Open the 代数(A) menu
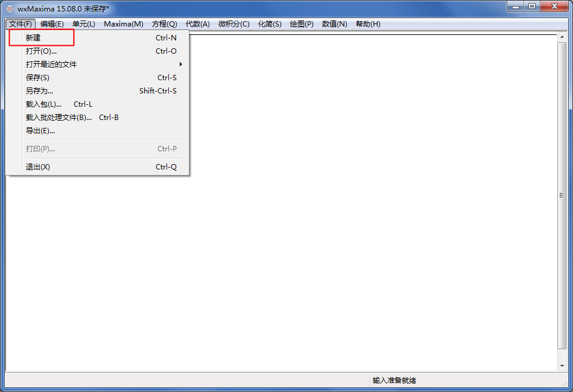The height and width of the screenshot is (392, 573). coord(198,24)
